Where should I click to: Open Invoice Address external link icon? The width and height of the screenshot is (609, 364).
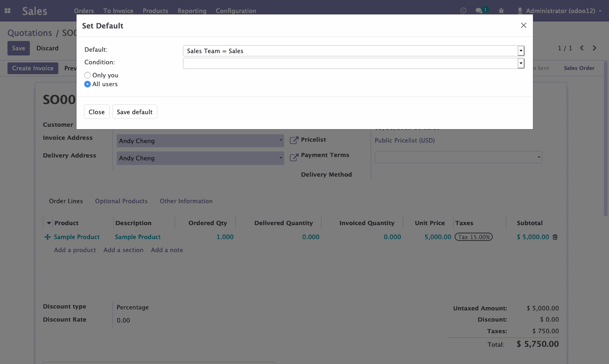point(294,140)
